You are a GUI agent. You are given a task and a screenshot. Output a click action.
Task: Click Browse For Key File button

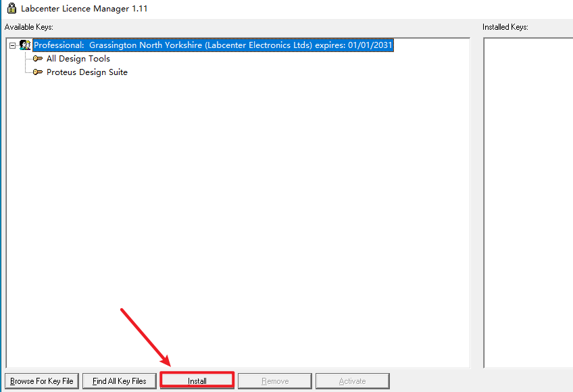click(42, 381)
